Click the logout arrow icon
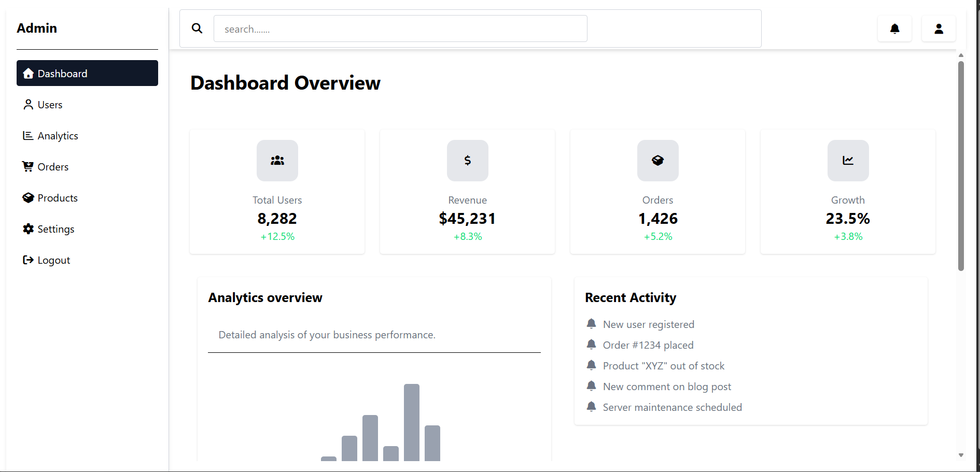This screenshot has width=980, height=472. coord(29,260)
